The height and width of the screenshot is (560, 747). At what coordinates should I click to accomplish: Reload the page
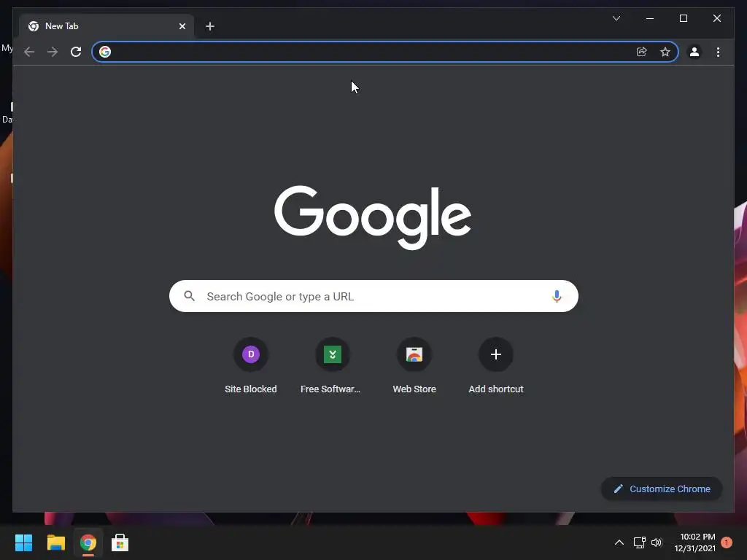pos(76,52)
